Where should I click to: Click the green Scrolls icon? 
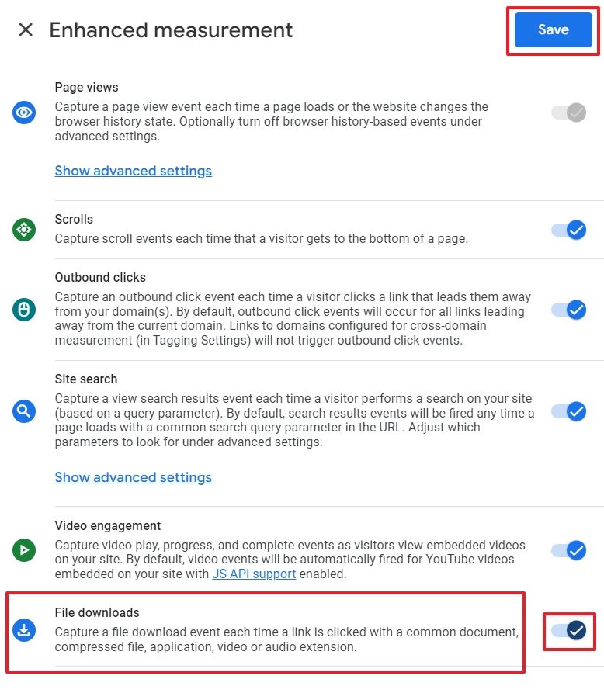point(24,230)
